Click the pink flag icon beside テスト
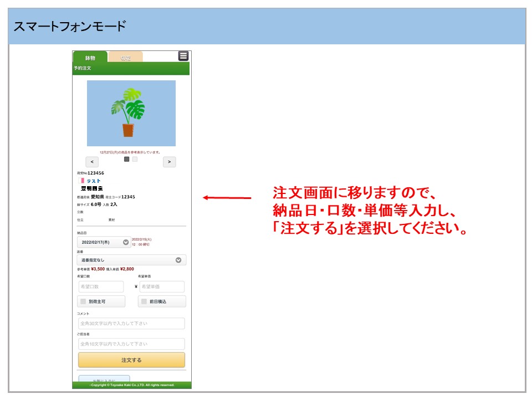532x399 pixels. [83, 181]
